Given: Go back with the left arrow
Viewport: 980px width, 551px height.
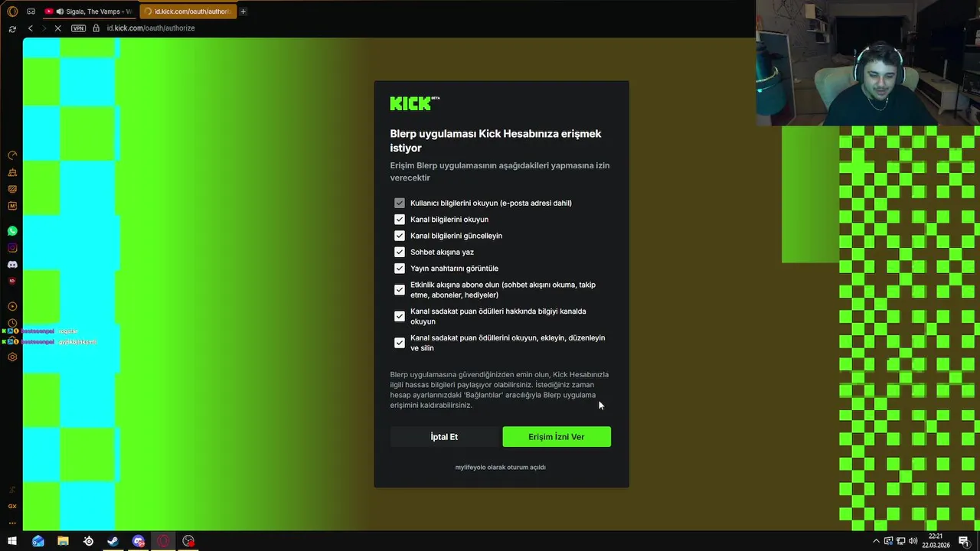Looking at the screenshot, I should [x=31, y=28].
